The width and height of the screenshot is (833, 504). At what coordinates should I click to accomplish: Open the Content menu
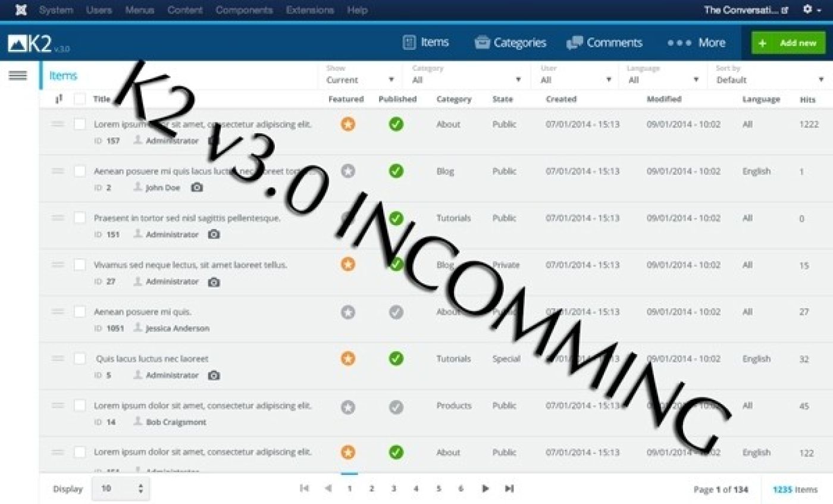(x=185, y=10)
